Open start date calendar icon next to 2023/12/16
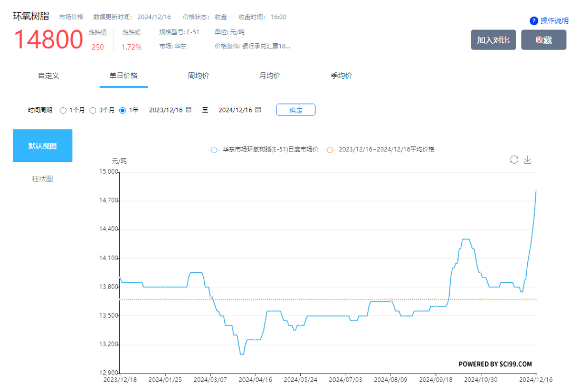This screenshot has width=570, height=392. 188,110
